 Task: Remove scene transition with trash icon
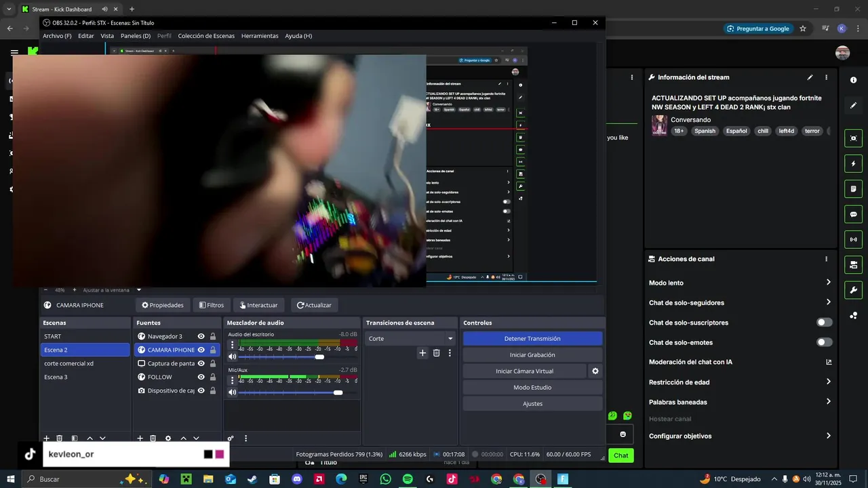tap(436, 353)
